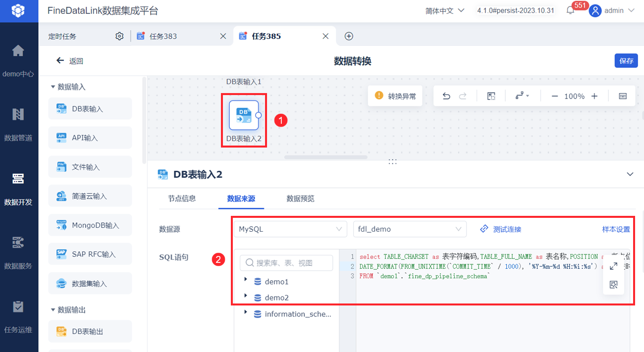This screenshot has width=644, height=352.
Task: Add an API输入 operator
Action: coord(90,138)
